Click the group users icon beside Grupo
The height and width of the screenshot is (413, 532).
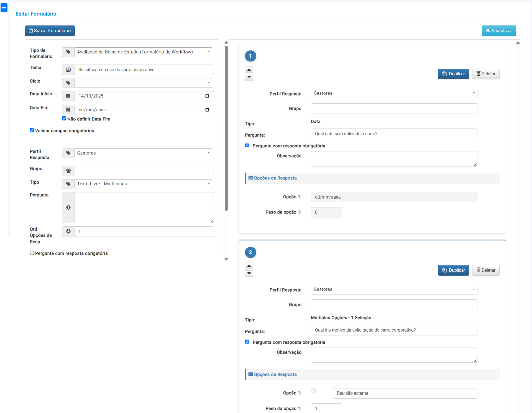[68, 171]
